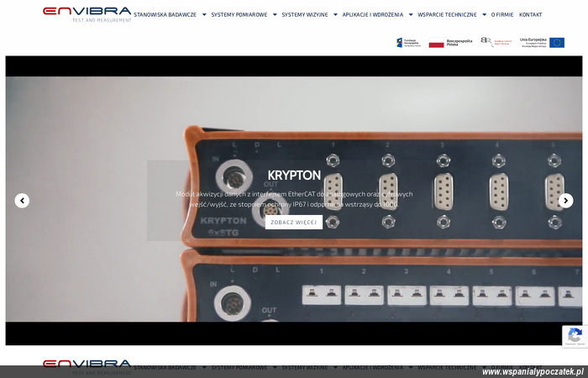Click the KRYPTON slide heading
588x378 pixels.
tap(294, 175)
